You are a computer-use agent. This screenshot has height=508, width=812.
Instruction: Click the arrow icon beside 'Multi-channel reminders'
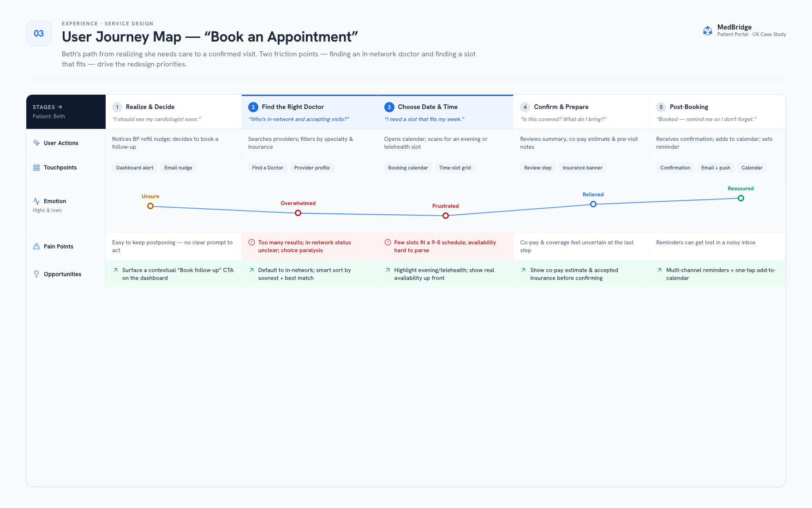pos(659,270)
